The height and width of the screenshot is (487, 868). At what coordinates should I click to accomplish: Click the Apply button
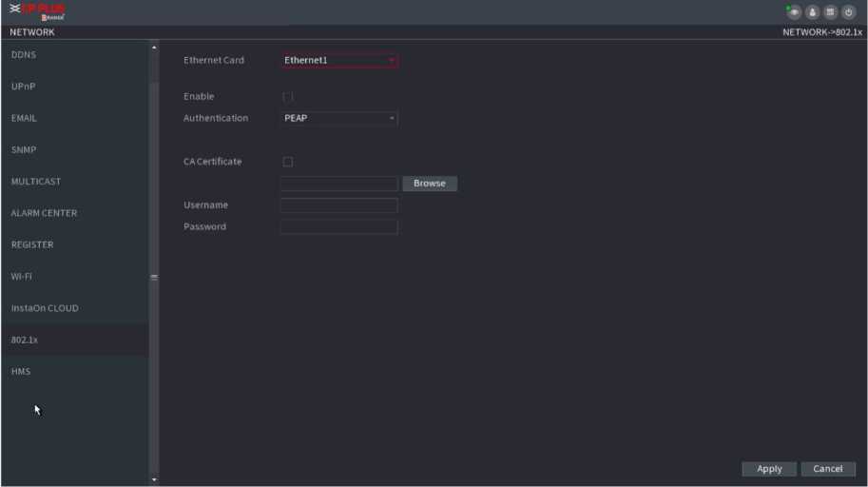coord(769,469)
